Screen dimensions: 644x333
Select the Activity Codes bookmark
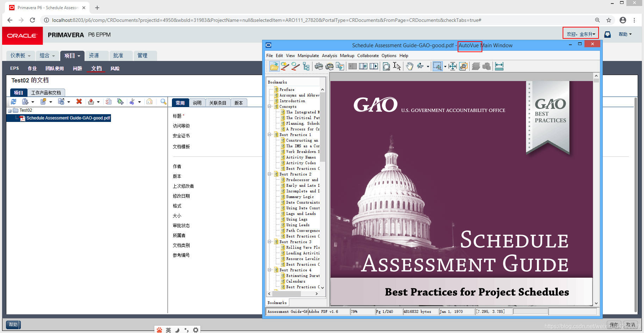click(x=301, y=163)
